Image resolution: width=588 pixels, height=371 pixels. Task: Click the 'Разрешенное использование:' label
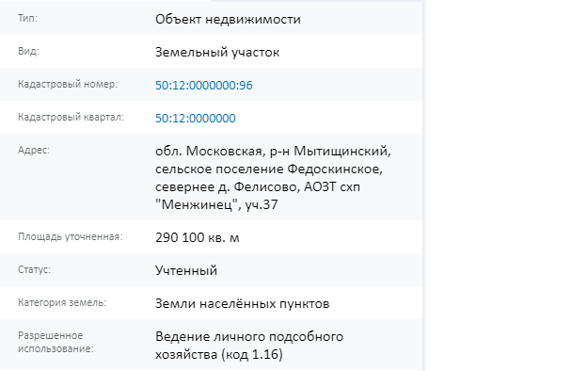coord(56,342)
